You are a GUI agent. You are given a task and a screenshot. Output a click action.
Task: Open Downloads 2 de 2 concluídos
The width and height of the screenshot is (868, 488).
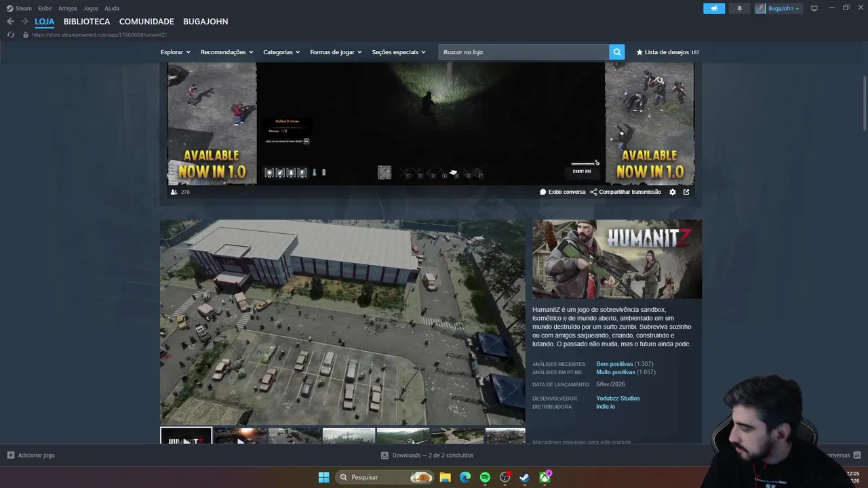[x=427, y=455]
